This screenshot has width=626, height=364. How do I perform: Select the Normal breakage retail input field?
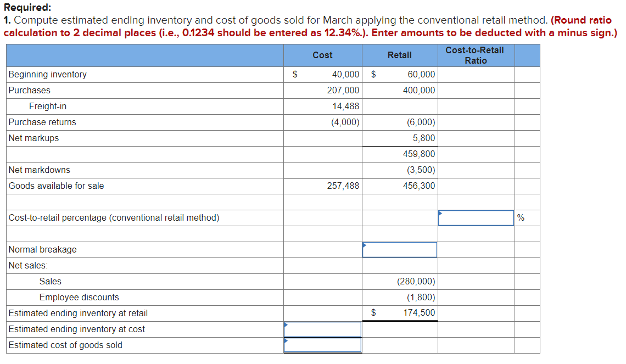point(400,250)
